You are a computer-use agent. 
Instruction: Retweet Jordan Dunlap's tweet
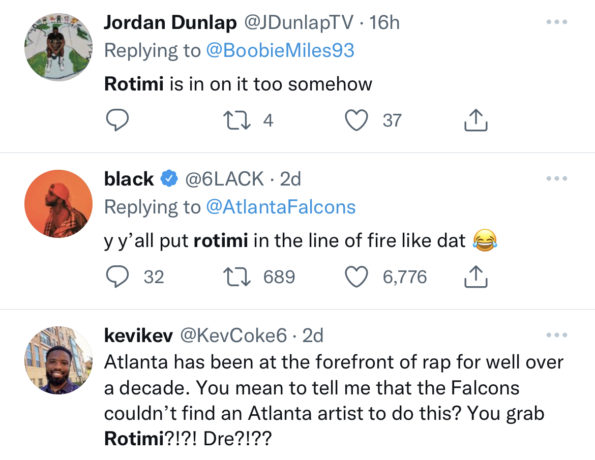pyautogui.click(x=237, y=120)
